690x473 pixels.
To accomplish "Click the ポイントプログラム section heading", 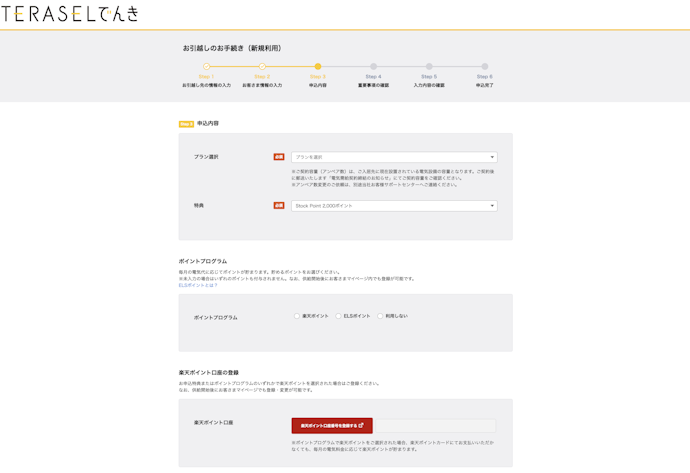I will tap(203, 261).
